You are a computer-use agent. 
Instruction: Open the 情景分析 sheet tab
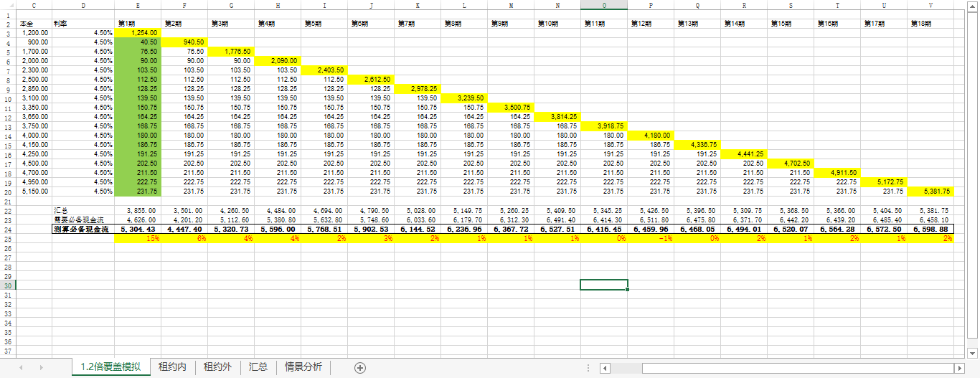pyautogui.click(x=303, y=367)
